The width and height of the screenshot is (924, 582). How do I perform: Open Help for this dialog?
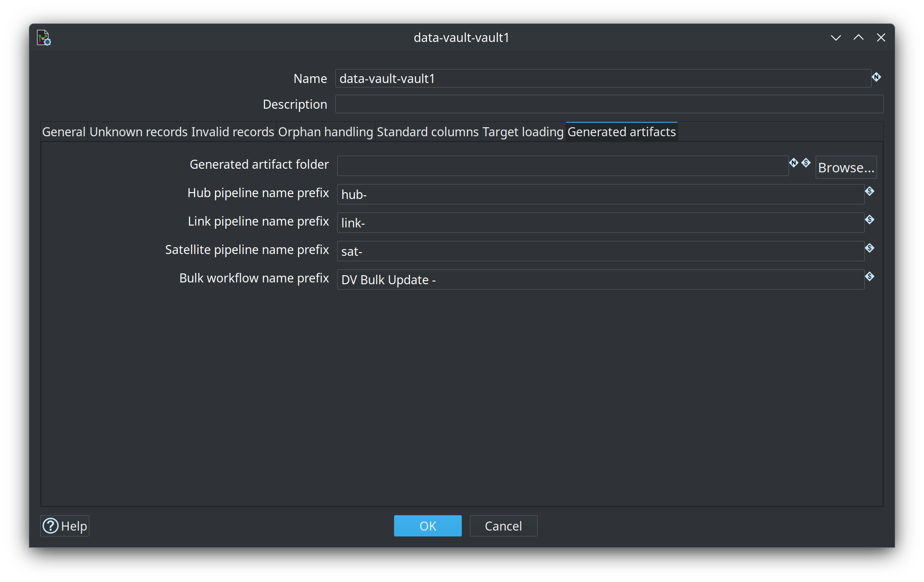(65, 526)
